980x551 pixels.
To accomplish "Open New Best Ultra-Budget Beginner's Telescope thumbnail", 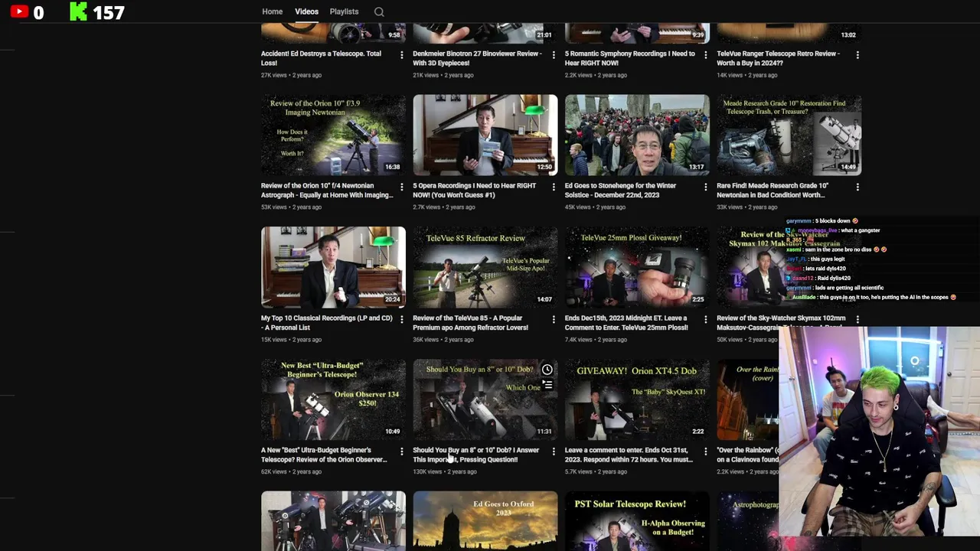I will click(333, 399).
